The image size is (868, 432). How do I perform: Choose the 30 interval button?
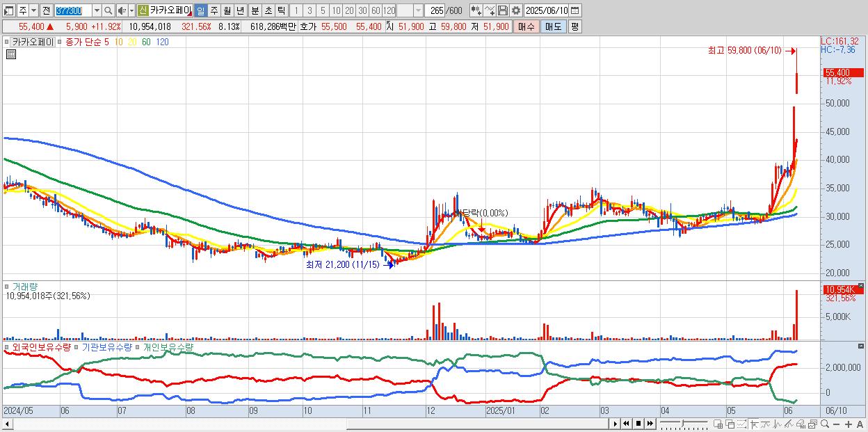tap(362, 10)
